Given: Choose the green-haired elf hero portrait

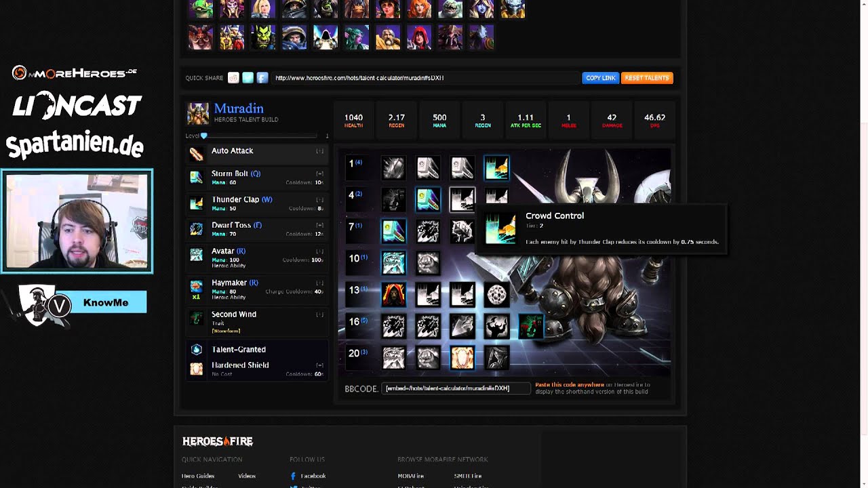Looking at the screenshot, I should pyautogui.click(x=357, y=37).
